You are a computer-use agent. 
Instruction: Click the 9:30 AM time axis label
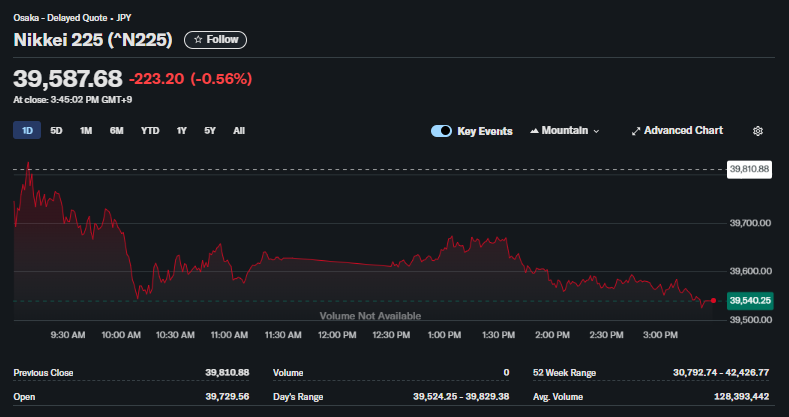click(68, 335)
